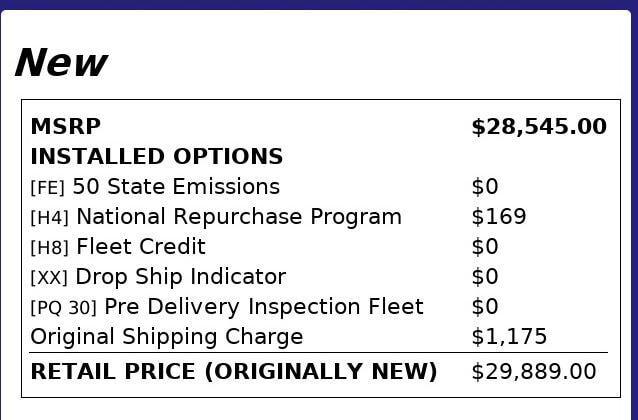Viewport: 638px width, 420px height.
Task: Select the 50 State Emissions text
Action: pos(176,187)
